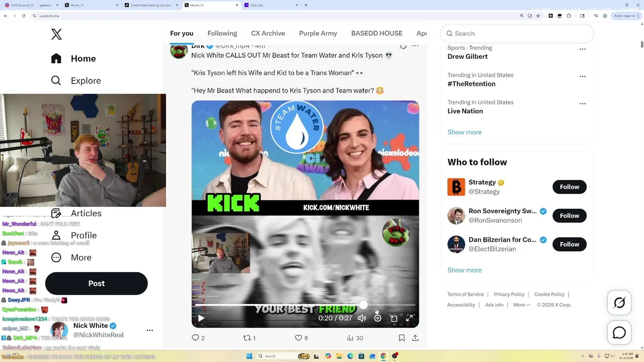
Task: Open the Live Nation trending topic
Action: point(465,111)
